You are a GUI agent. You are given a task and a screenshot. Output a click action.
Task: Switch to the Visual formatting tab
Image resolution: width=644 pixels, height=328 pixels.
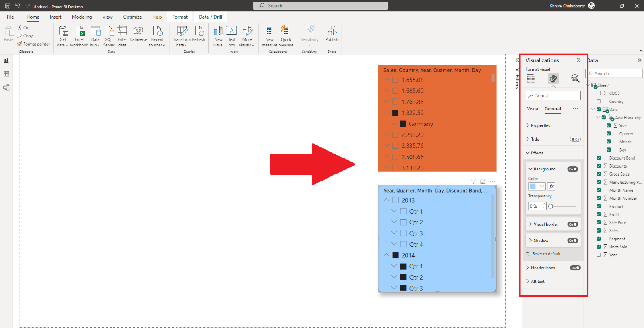point(533,109)
